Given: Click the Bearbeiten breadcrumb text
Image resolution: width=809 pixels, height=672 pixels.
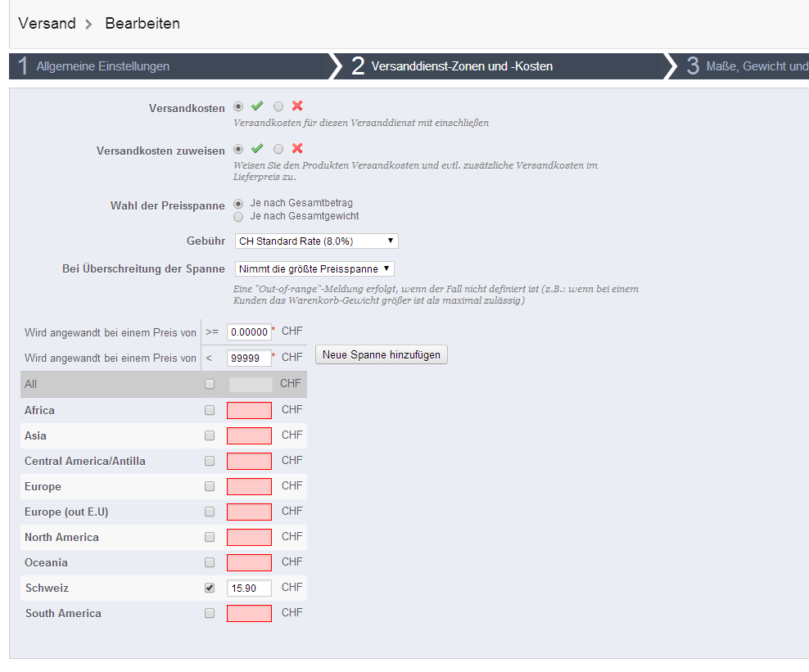Looking at the screenshot, I should click(142, 23).
